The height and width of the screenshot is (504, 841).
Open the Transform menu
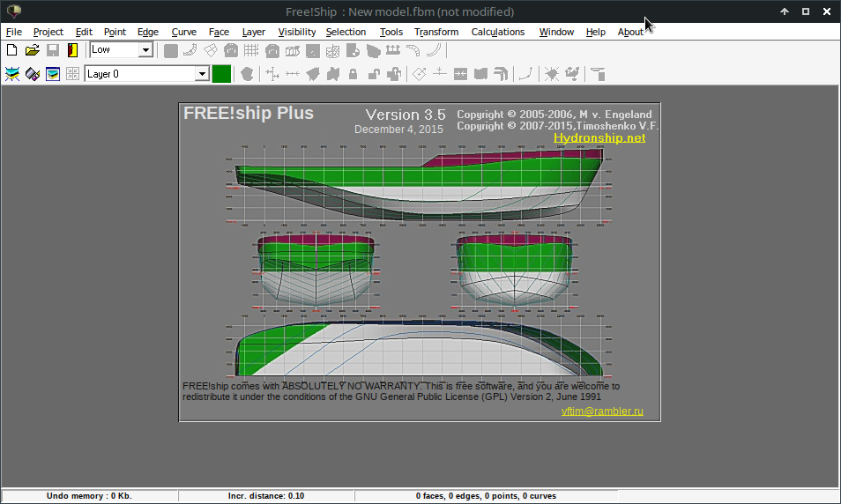tap(436, 32)
